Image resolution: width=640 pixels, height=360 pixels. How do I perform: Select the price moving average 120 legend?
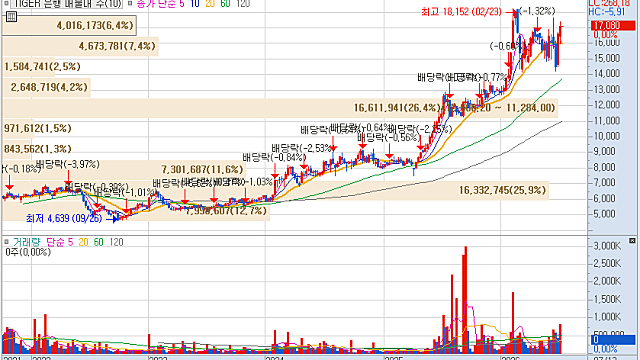243,4
